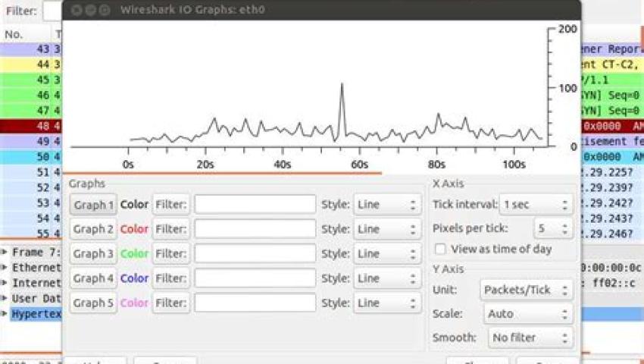Expand the Ethernet protocol tree item
644x364 pixels.
5,268
